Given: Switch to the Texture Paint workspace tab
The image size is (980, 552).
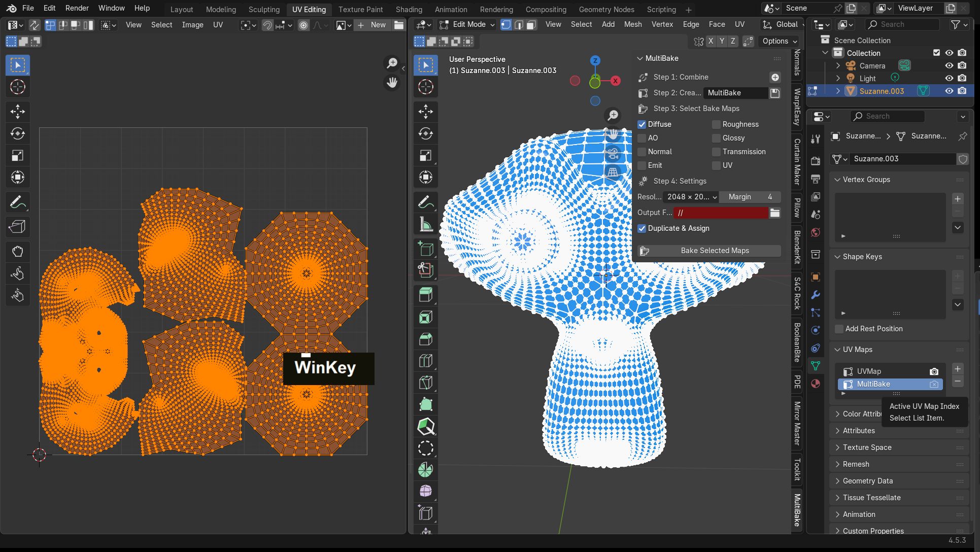Looking at the screenshot, I should coord(360,9).
